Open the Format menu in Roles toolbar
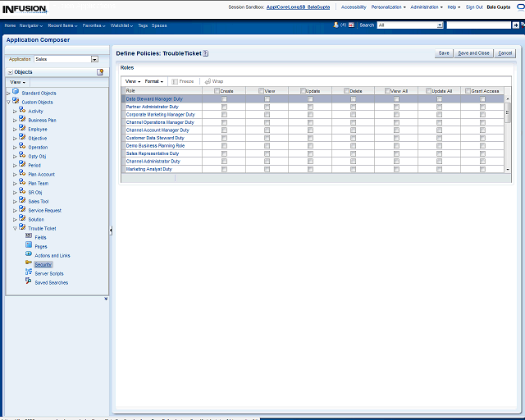Screen dimensions: 525x420 (154, 81)
